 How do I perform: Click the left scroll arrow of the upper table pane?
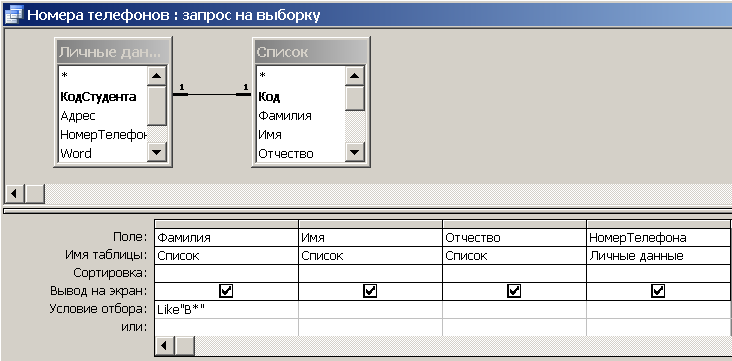click(x=14, y=193)
